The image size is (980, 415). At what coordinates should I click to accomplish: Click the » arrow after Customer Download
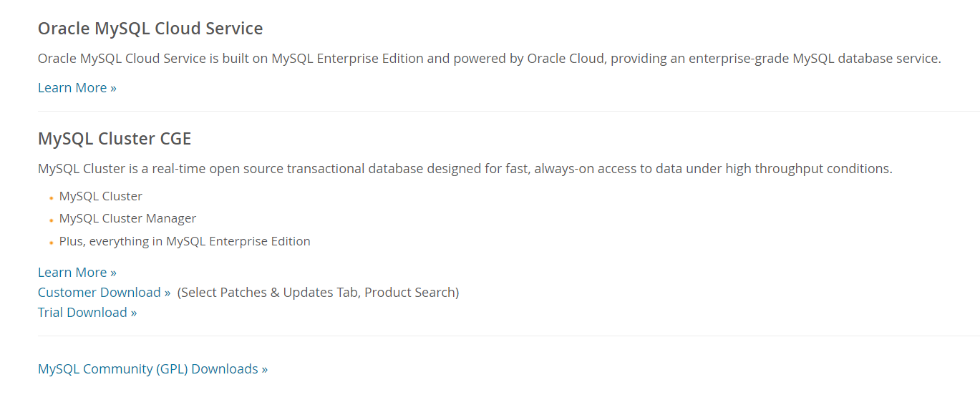(x=167, y=293)
